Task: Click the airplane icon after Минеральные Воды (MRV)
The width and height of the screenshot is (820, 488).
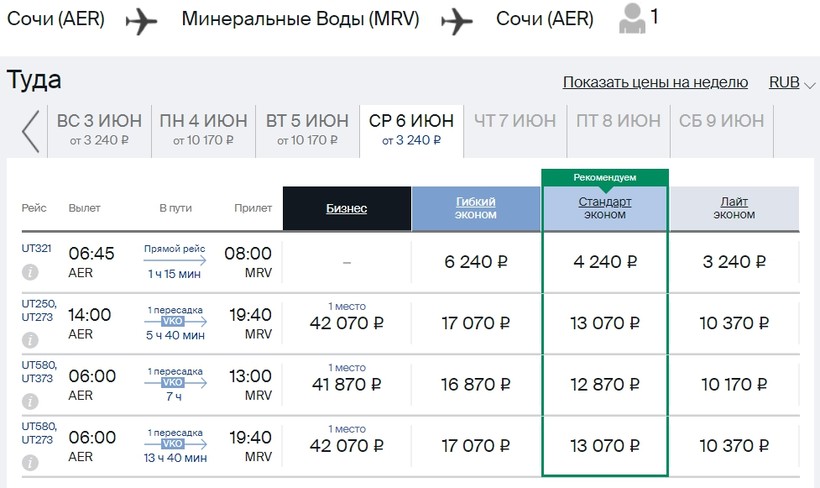Action: click(x=458, y=20)
